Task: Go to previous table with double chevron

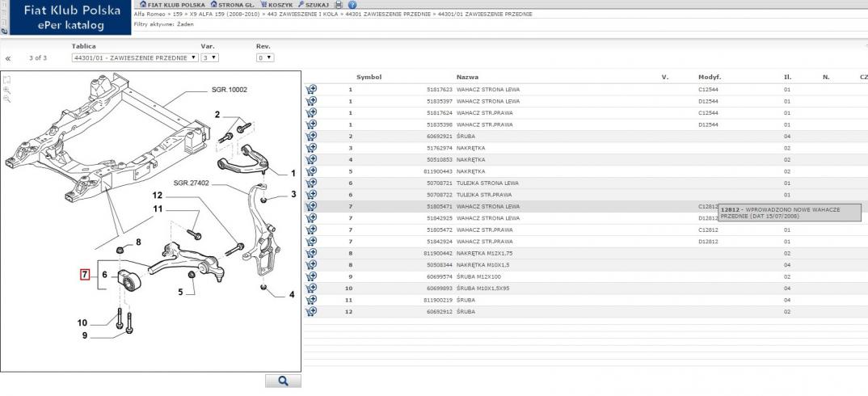Action: click(x=8, y=58)
